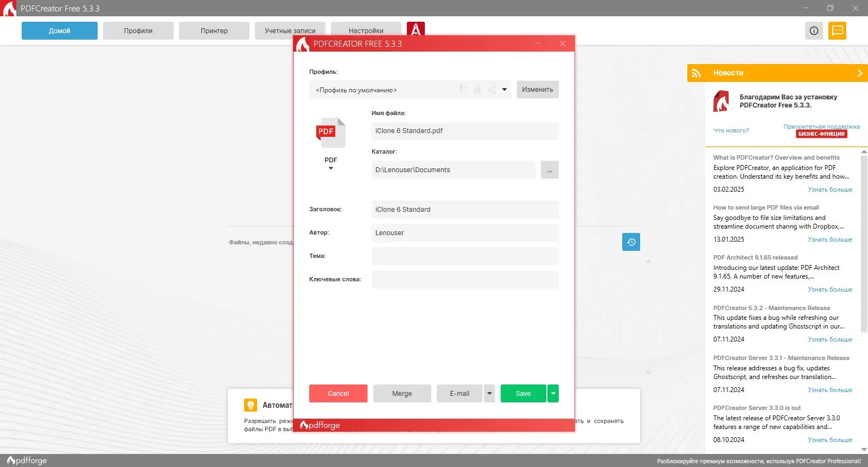The height and width of the screenshot is (467, 868).
Task: Click the Новости news header title
Action: [x=728, y=73]
